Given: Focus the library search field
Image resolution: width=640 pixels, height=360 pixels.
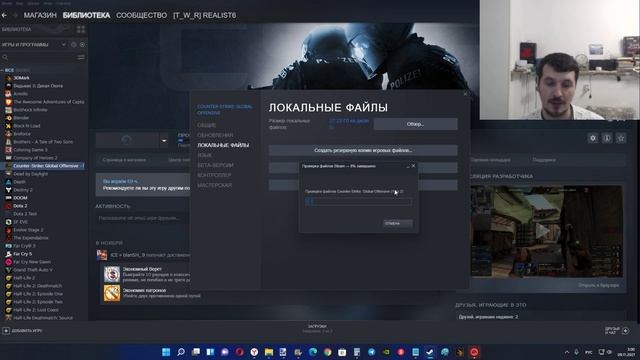Looking at the screenshot, I should (x=39, y=57).
